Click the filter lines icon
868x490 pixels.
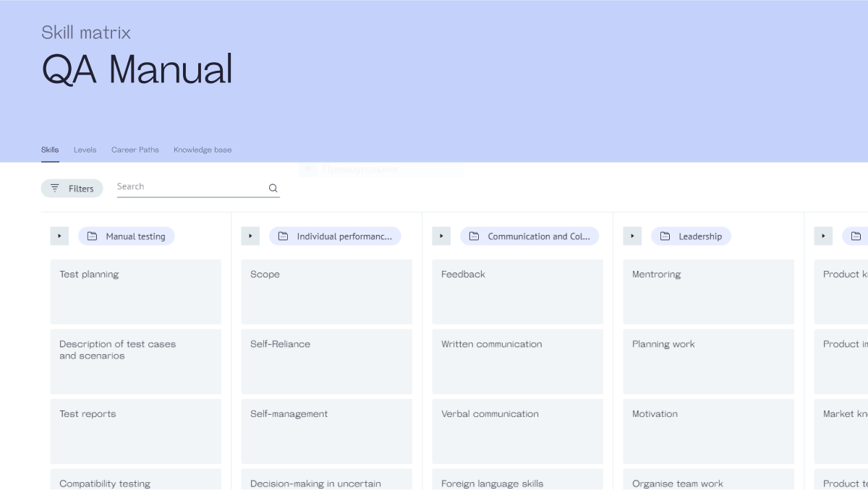[55, 188]
